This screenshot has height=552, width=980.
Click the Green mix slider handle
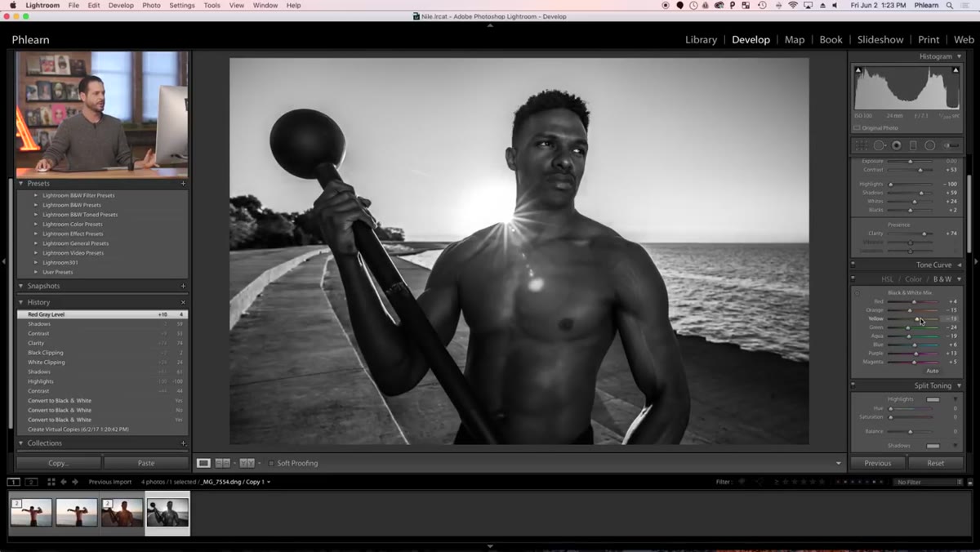click(908, 327)
